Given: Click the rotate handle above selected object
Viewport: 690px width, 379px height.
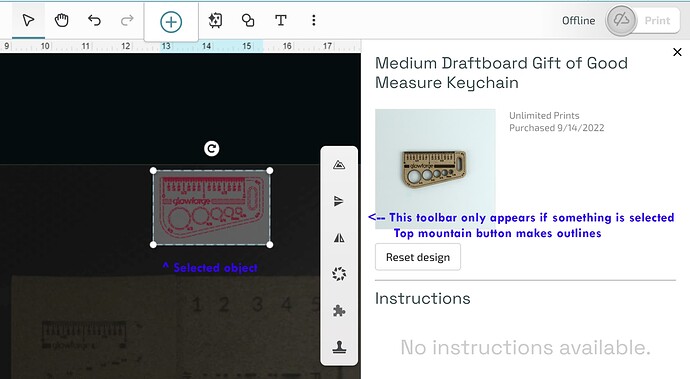Looking at the screenshot, I should [212, 149].
